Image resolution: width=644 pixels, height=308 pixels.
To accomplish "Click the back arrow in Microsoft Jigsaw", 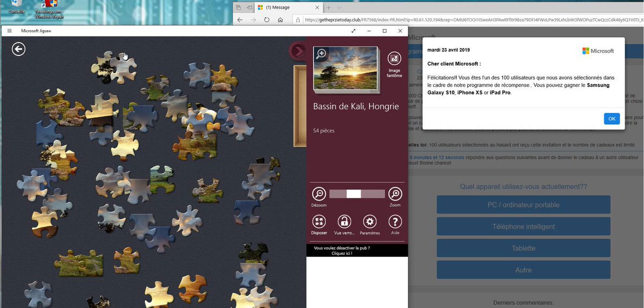I will 19,49.
